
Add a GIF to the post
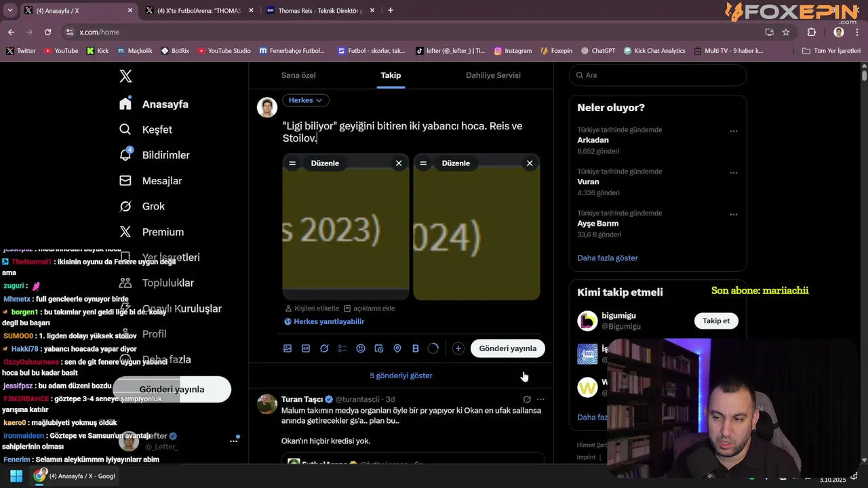(306, 348)
